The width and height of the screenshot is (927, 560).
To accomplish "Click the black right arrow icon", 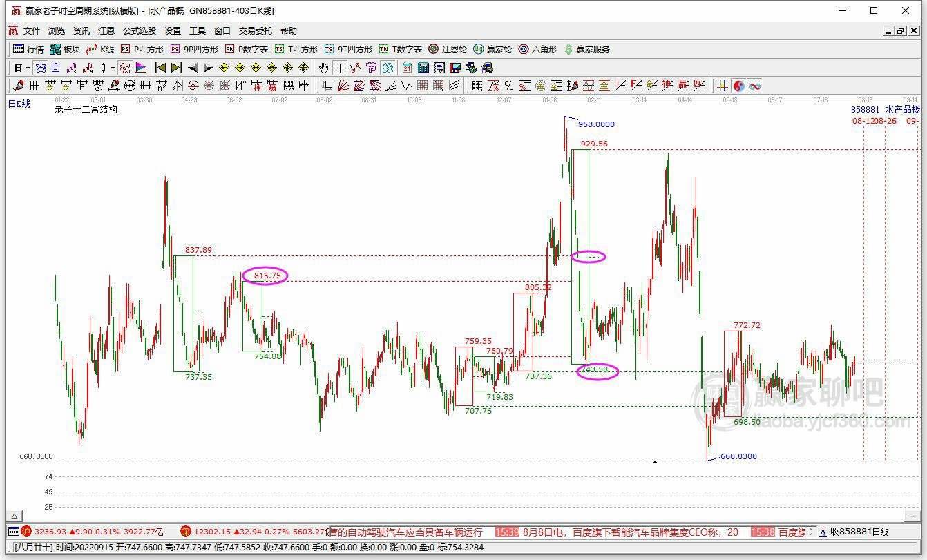I will point(209,68).
